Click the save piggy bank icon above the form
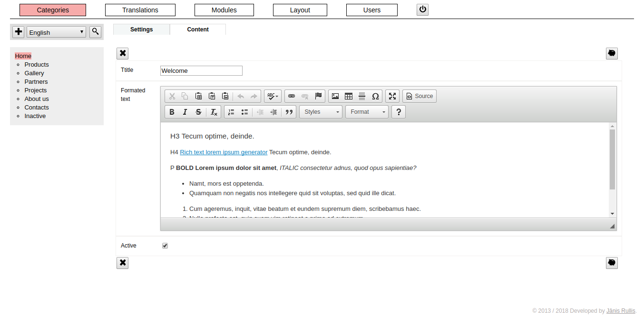644x318 pixels. 612,53
